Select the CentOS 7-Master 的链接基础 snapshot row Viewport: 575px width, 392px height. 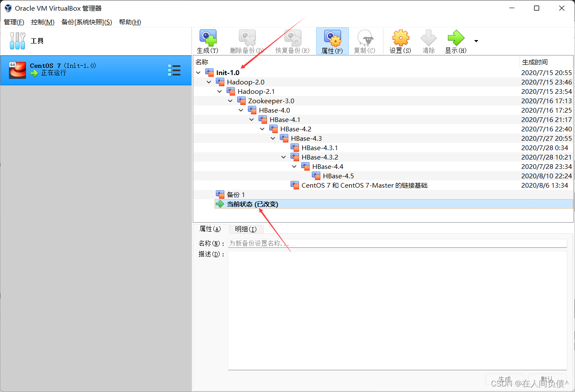click(x=383, y=185)
